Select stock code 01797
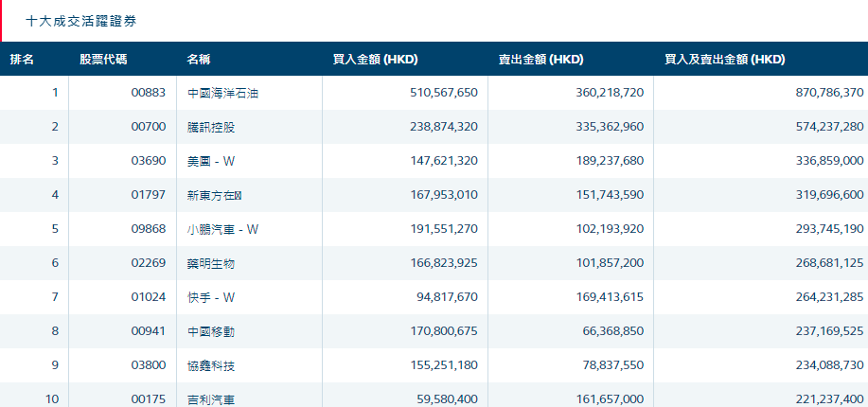This screenshot has height=407, width=868. tap(149, 195)
